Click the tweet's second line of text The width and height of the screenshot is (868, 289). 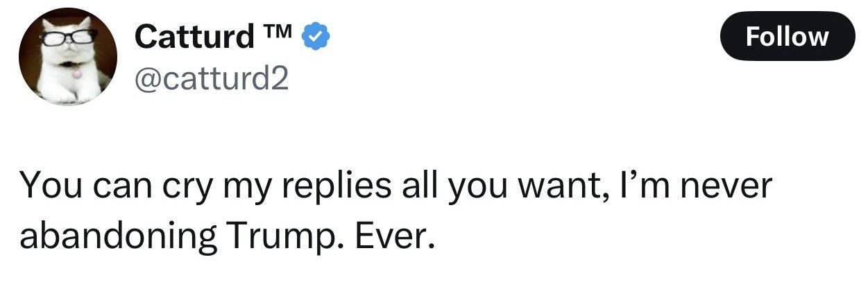[x=229, y=236]
